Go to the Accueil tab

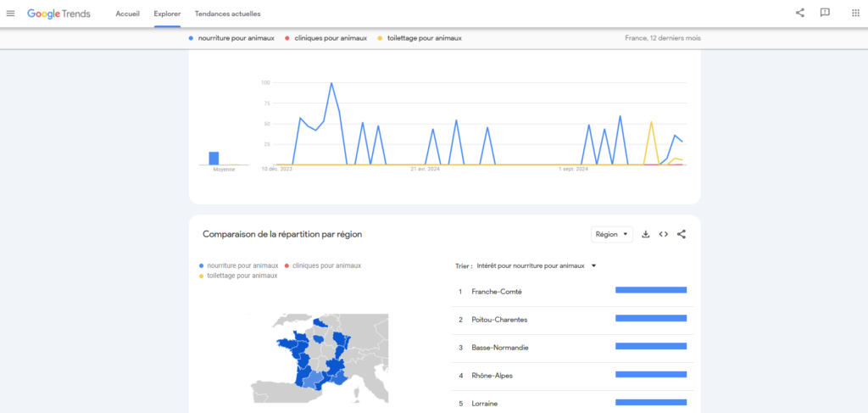pos(127,14)
